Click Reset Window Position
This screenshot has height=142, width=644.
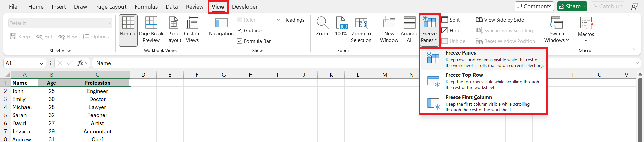pos(505,41)
